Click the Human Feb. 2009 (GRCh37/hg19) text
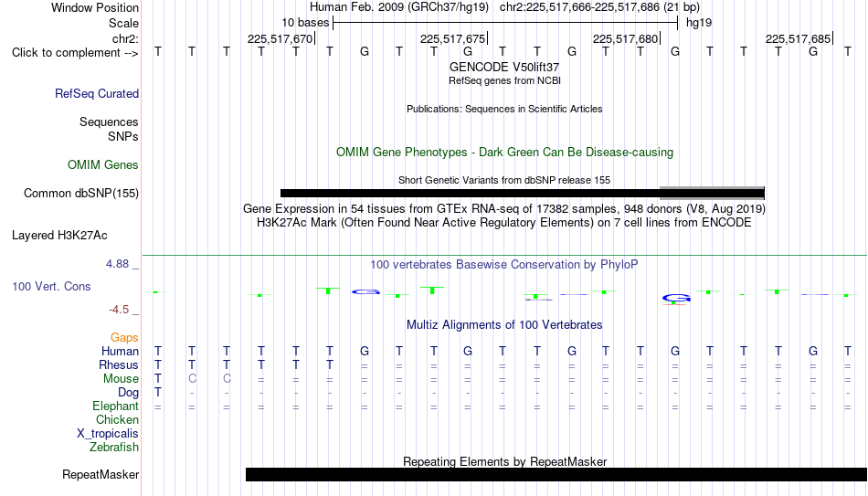Viewport: 868px width, 496px height. click(399, 7)
